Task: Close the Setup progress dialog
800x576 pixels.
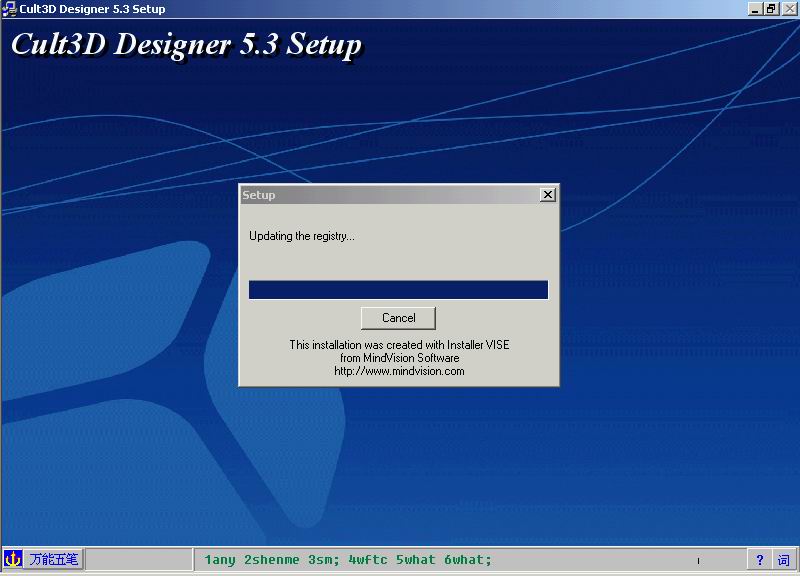Action: pyautogui.click(x=547, y=195)
